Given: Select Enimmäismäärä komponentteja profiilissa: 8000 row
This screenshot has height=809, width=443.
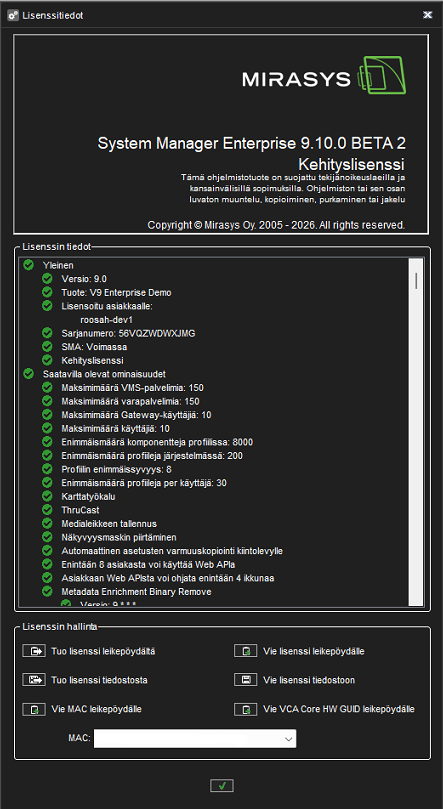Looking at the screenshot, I should pos(157,442).
